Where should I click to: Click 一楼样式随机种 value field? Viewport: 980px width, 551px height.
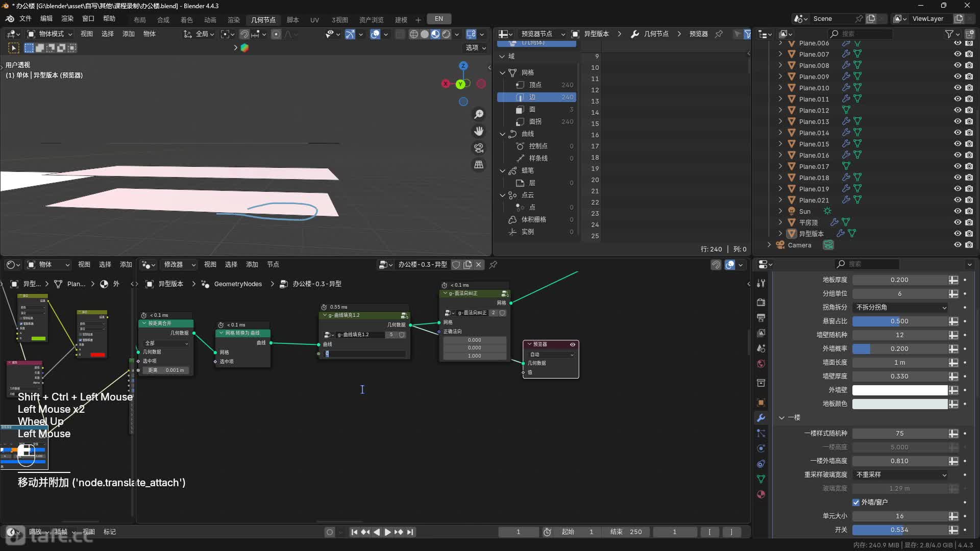pyautogui.click(x=900, y=433)
